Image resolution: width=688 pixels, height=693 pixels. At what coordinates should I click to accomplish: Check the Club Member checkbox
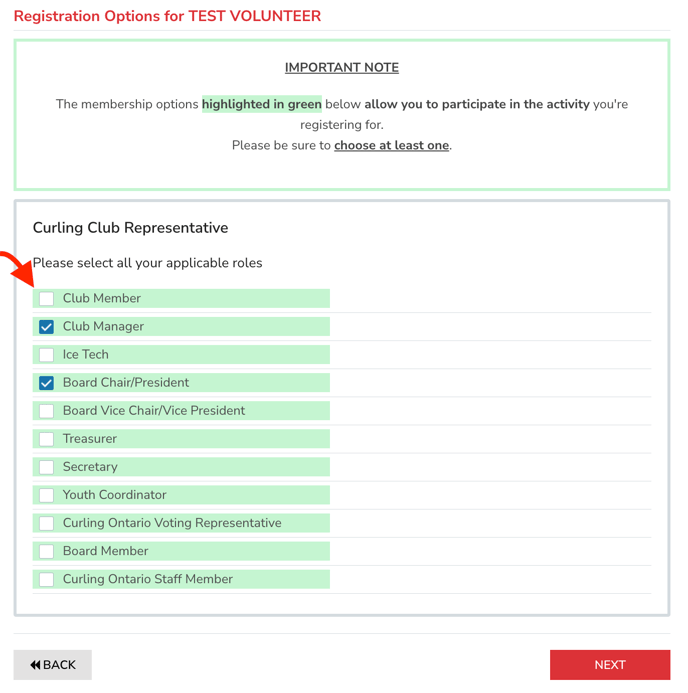coord(47,299)
